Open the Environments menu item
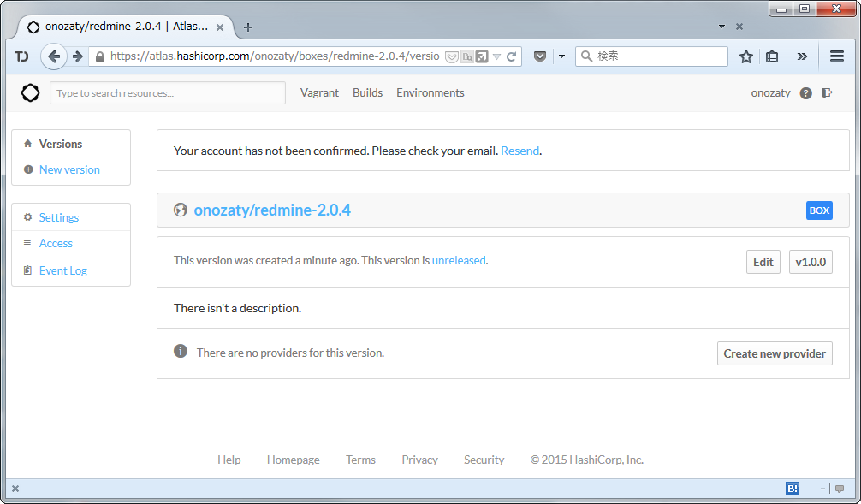Image resolution: width=861 pixels, height=504 pixels. pos(430,92)
